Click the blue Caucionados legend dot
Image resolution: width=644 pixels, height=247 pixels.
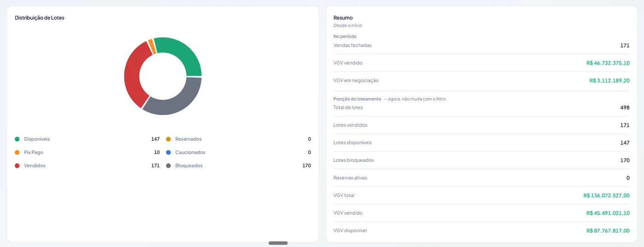(x=168, y=153)
